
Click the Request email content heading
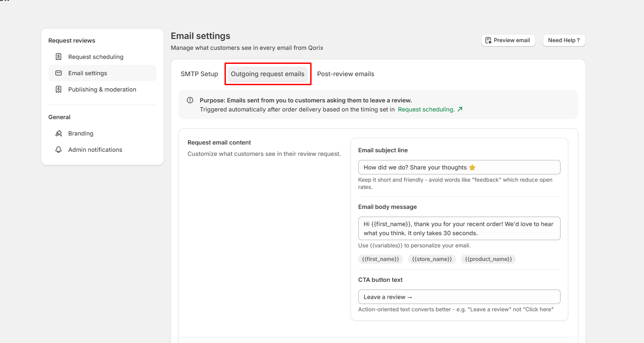tap(219, 142)
